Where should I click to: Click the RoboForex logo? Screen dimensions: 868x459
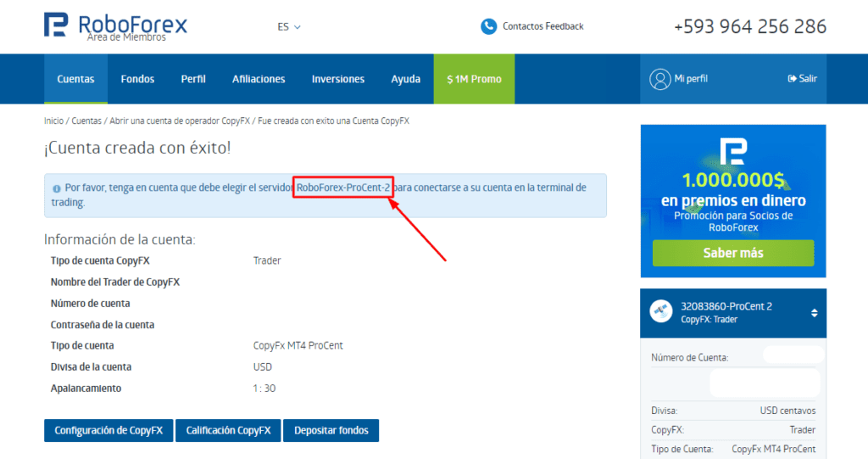[x=115, y=25]
